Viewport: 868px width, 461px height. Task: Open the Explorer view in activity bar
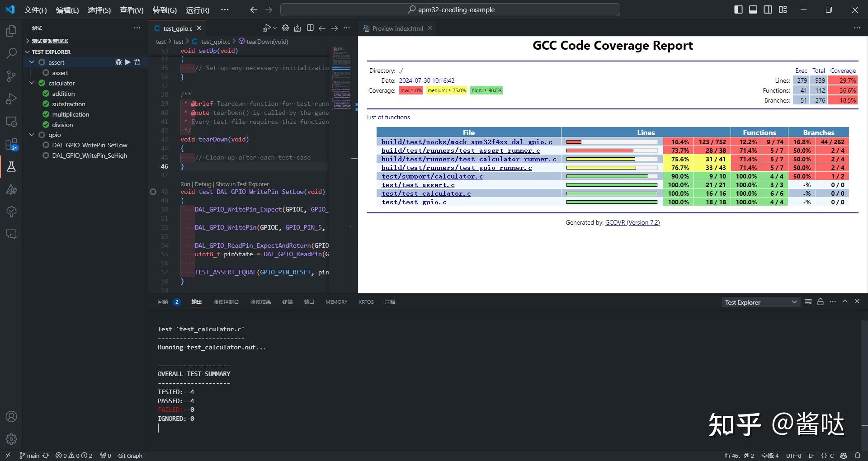click(11, 31)
